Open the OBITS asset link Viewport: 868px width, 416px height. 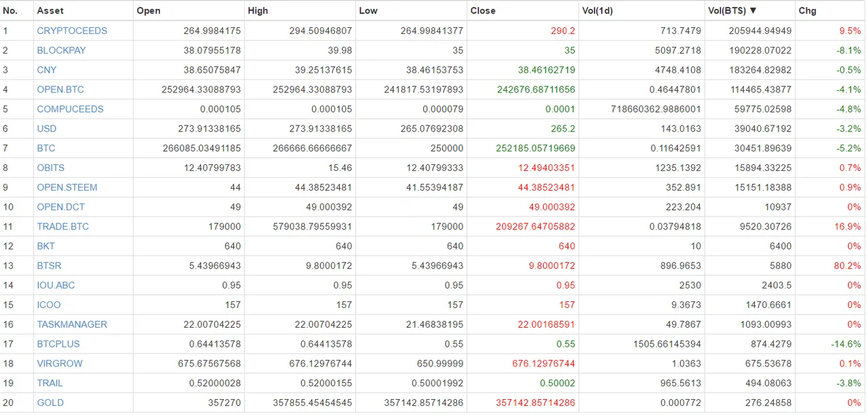coord(51,168)
